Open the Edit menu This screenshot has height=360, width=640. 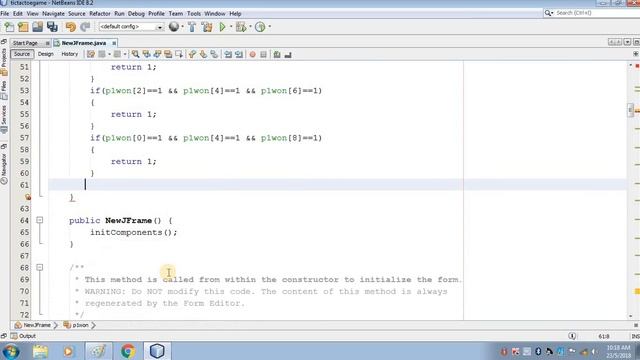(18, 13)
